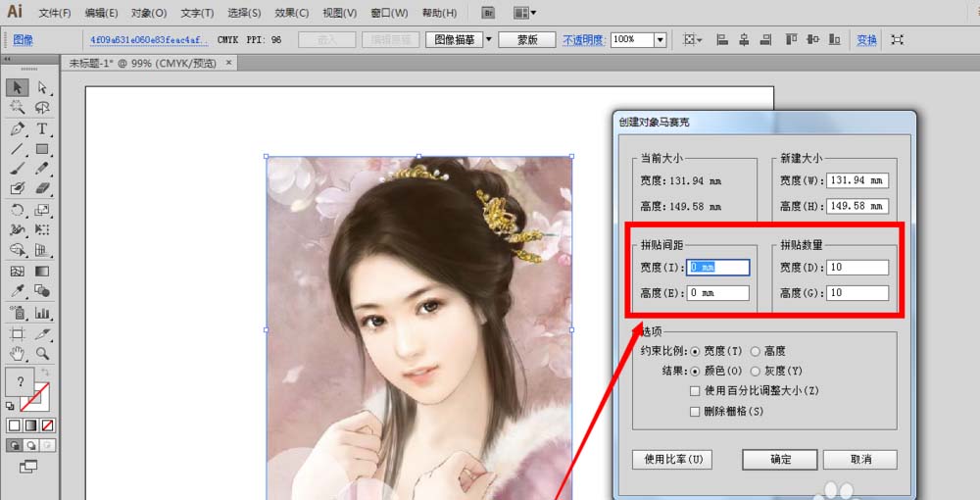Select the Magic Wand tool
This screenshot has width=980, height=500.
pyautogui.click(x=18, y=108)
